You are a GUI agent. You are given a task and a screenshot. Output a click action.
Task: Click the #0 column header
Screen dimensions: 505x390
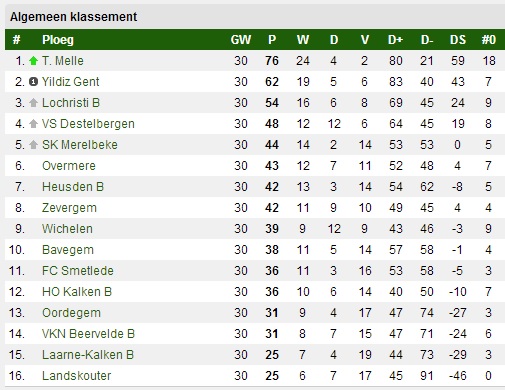tap(489, 40)
